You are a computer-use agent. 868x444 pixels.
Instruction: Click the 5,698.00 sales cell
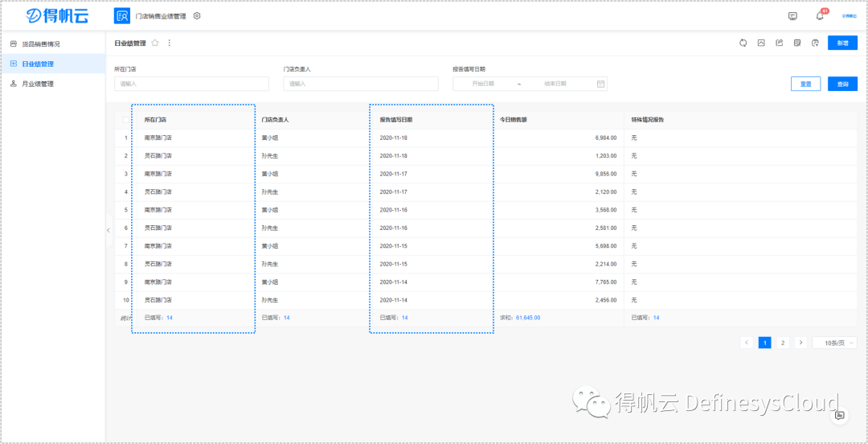coord(606,245)
